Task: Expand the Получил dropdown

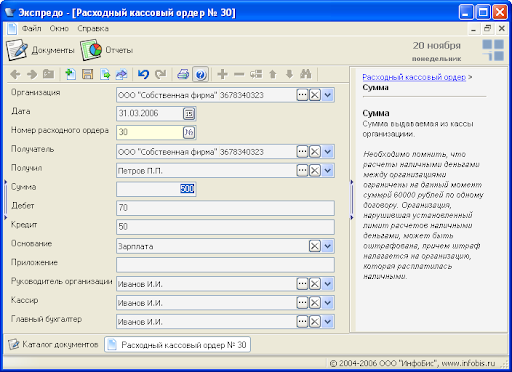Action: [x=328, y=171]
